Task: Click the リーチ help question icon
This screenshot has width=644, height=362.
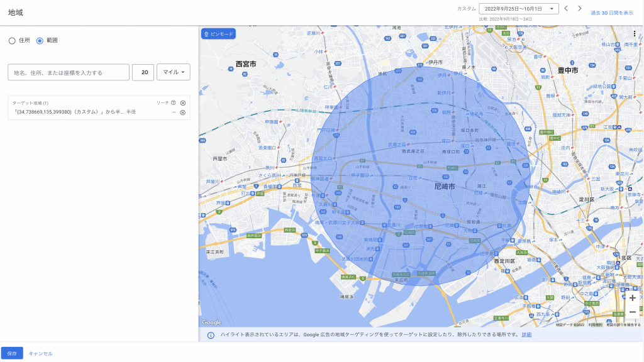Action: coord(174,102)
